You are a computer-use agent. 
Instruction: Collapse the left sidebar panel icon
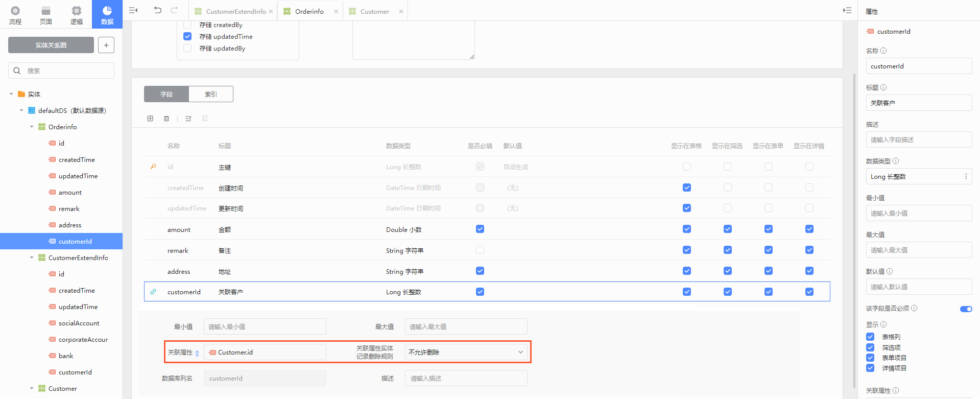pyautogui.click(x=133, y=10)
